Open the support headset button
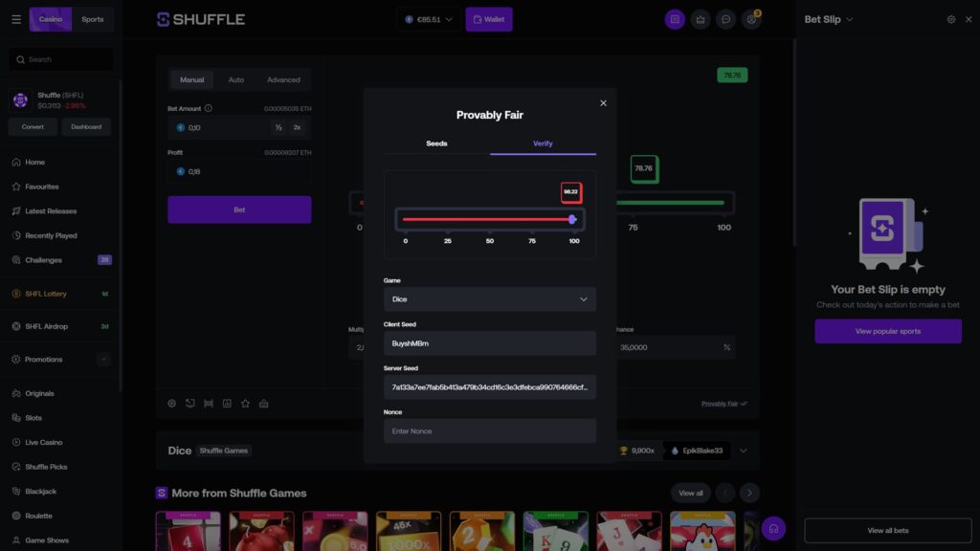Viewport: 980px width, 551px height. (x=773, y=528)
